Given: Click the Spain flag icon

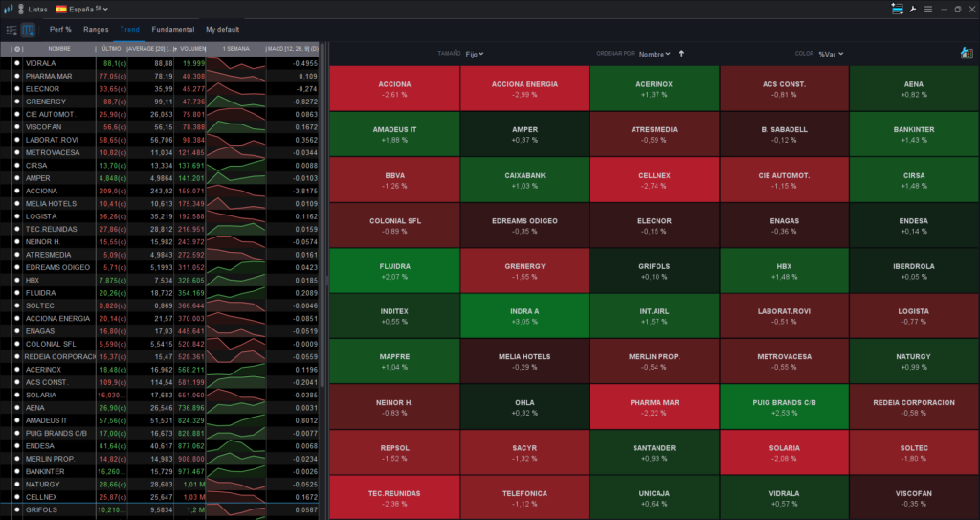Looking at the screenshot, I should (61, 10).
